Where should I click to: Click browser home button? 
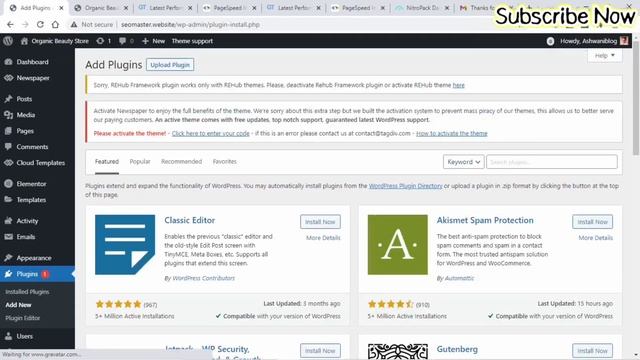tap(55, 24)
